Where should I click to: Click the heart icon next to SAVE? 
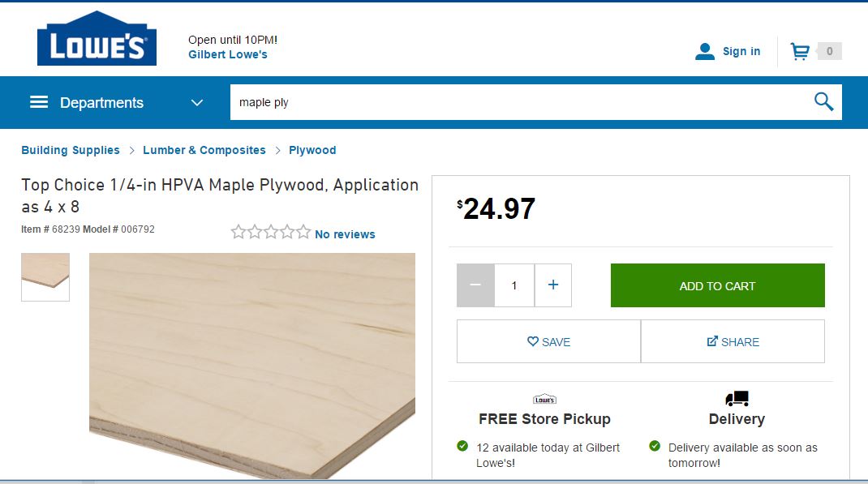534,341
